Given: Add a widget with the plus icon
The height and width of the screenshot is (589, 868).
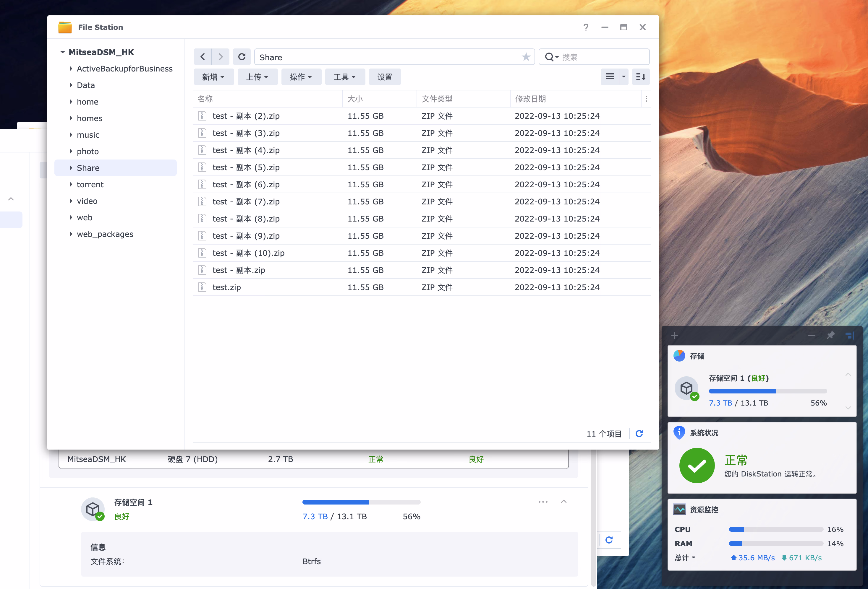Looking at the screenshot, I should point(675,335).
